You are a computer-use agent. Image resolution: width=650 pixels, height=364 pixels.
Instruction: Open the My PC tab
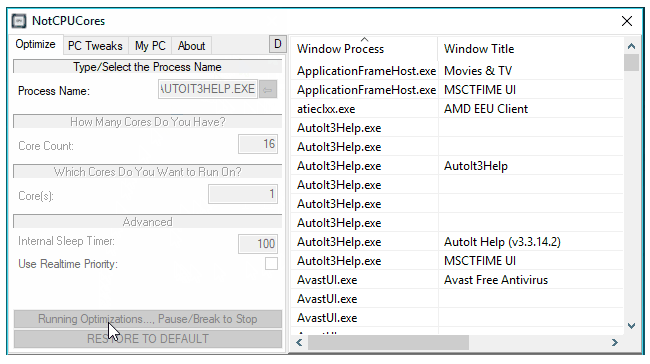150,46
